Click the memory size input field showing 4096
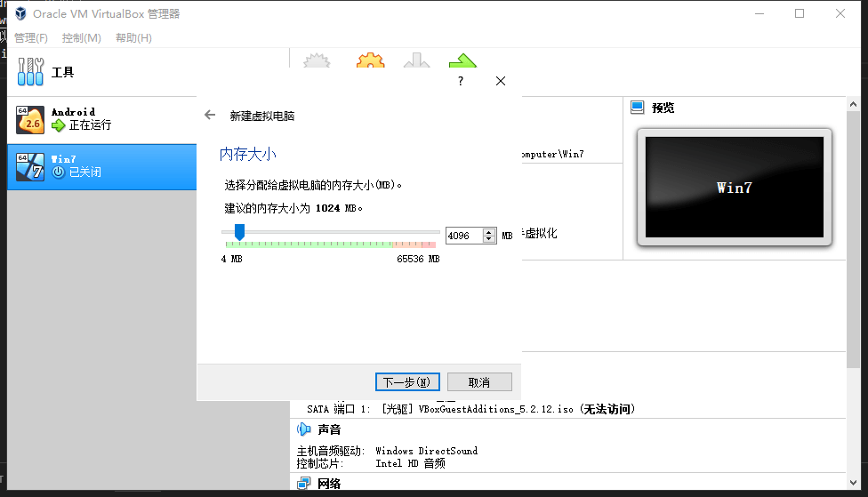868x497 pixels. click(x=463, y=236)
